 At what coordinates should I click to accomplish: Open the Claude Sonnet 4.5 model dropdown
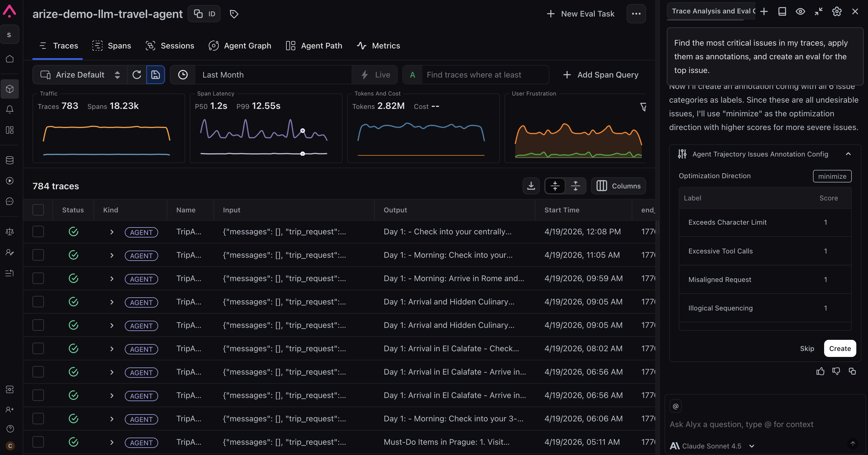(x=712, y=446)
